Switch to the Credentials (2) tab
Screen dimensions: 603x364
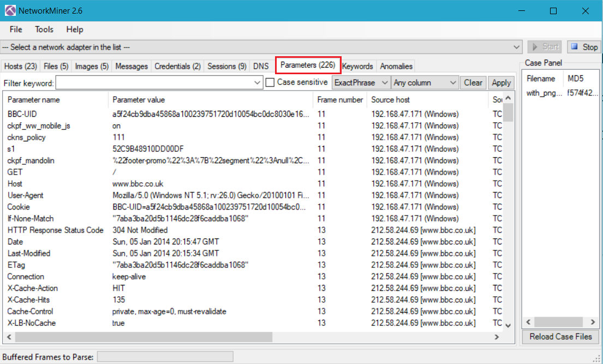tap(177, 66)
